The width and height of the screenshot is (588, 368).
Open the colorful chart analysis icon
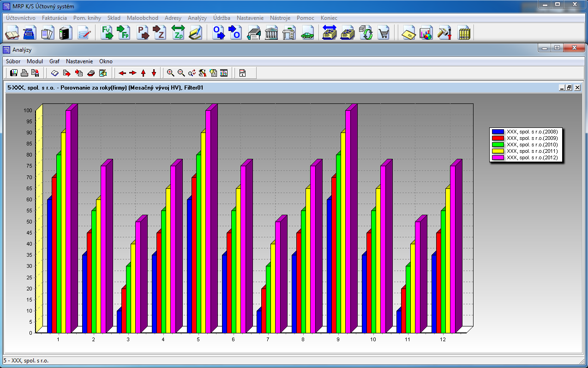coord(426,33)
